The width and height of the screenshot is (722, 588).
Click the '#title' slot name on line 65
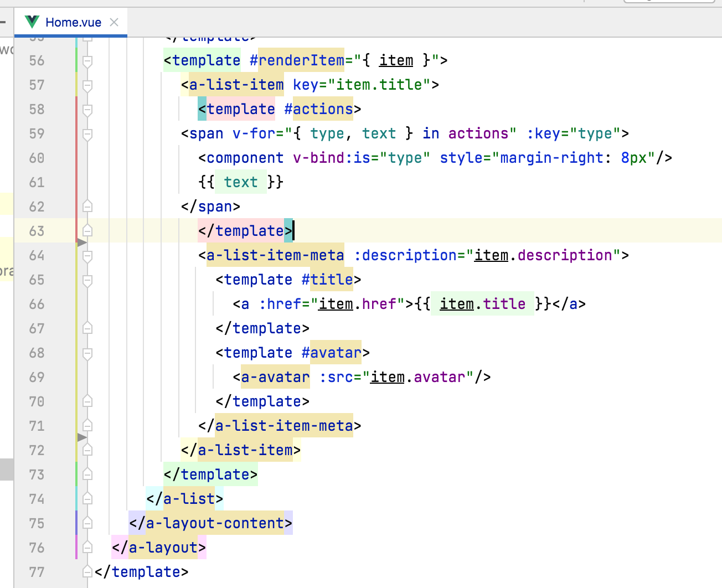point(327,280)
